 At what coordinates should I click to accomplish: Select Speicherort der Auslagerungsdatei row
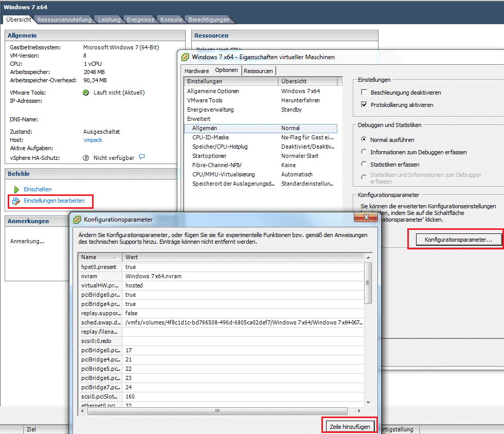tap(261, 184)
